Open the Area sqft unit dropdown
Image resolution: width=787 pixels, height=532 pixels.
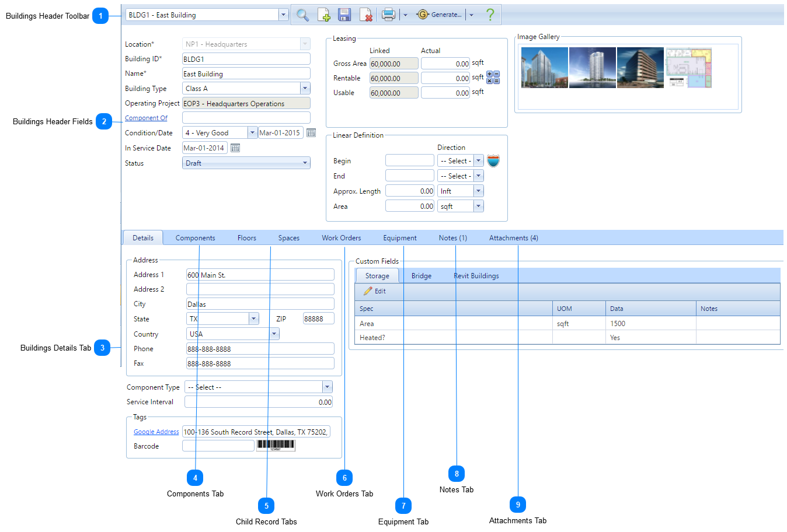[x=478, y=206]
